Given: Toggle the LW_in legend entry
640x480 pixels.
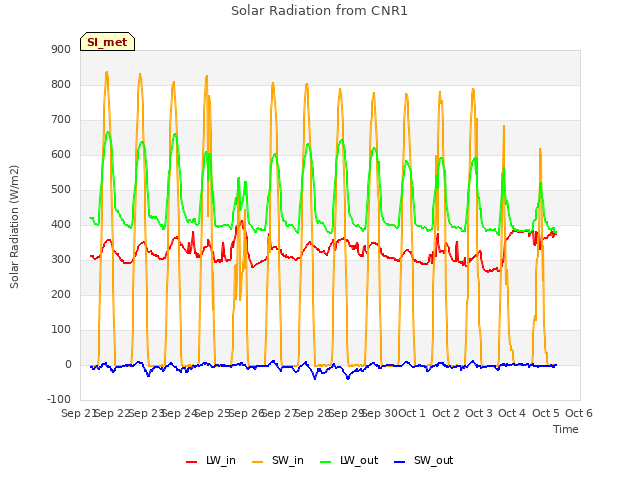Looking at the screenshot, I should click(x=211, y=460).
